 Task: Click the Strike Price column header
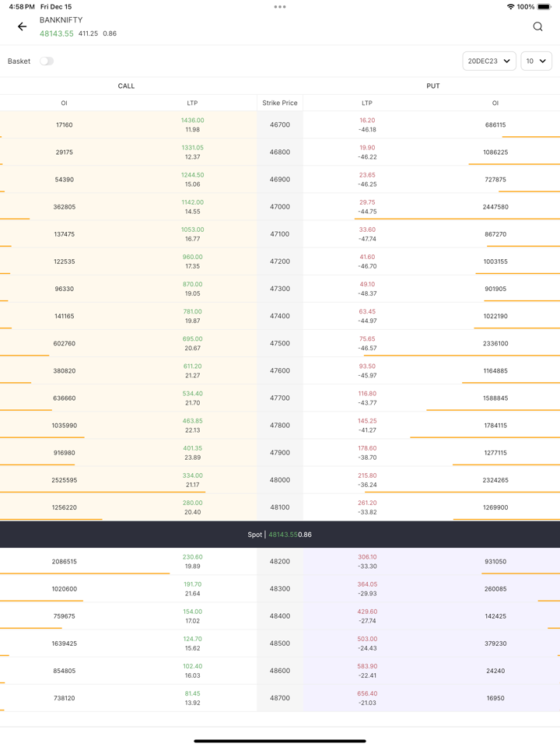[280, 103]
